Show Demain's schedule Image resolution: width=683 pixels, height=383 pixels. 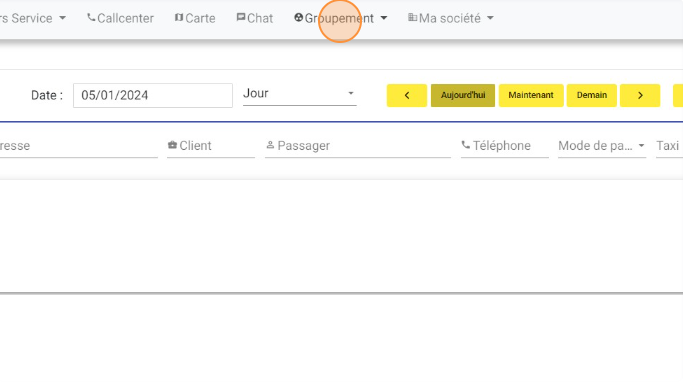point(592,95)
